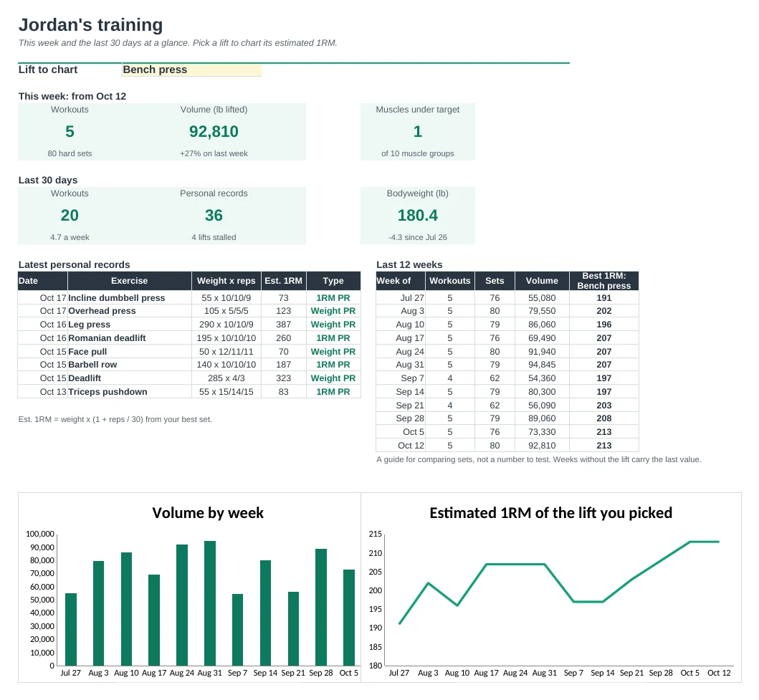
Task: Click Est. 1RM value 323
Action: (284, 378)
